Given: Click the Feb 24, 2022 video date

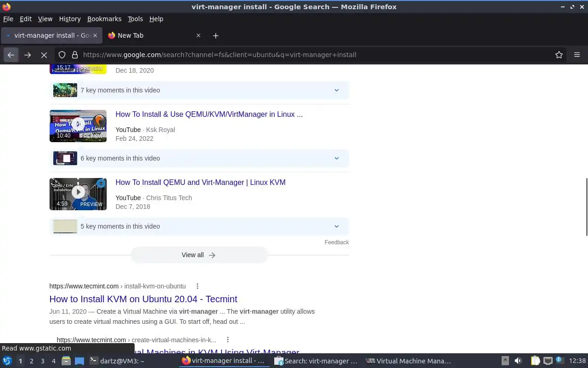Looking at the screenshot, I should click(x=134, y=138).
